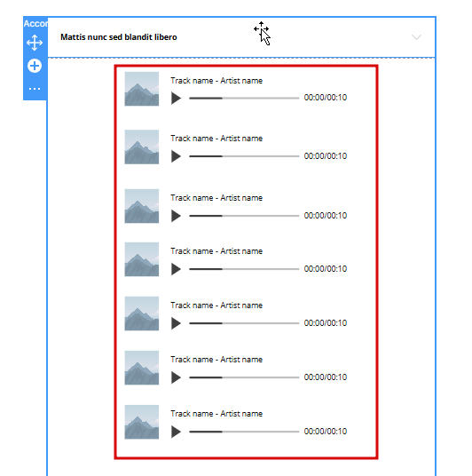Click the plus icon in blue sidebar
Image resolution: width=472 pixels, height=476 pixels.
click(x=35, y=66)
